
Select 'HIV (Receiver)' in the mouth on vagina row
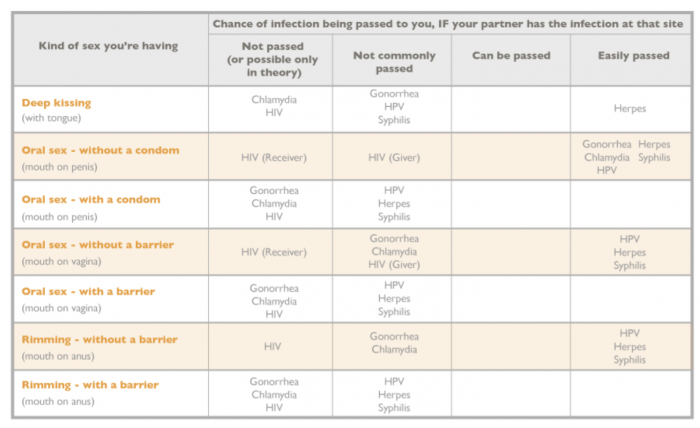click(274, 252)
